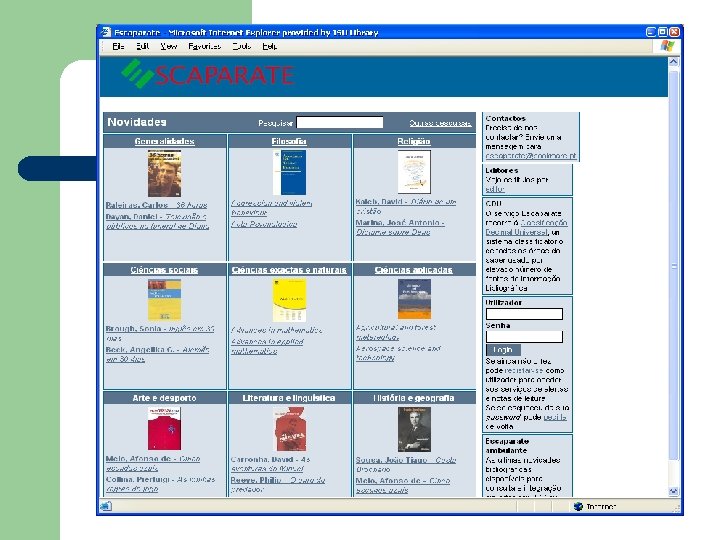The height and width of the screenshot is (540, 720).
Task: Open the Marino, José Antonio book link
Action: [x=400, y=227]
